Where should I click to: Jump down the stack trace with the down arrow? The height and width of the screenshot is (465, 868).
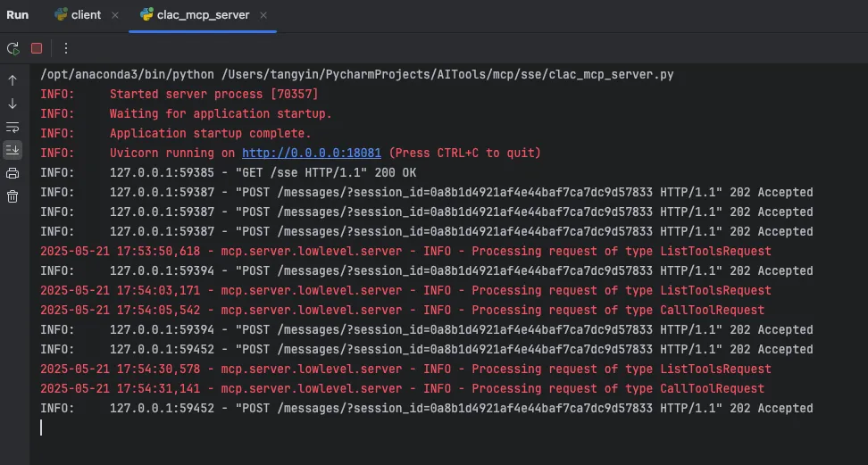13,104
